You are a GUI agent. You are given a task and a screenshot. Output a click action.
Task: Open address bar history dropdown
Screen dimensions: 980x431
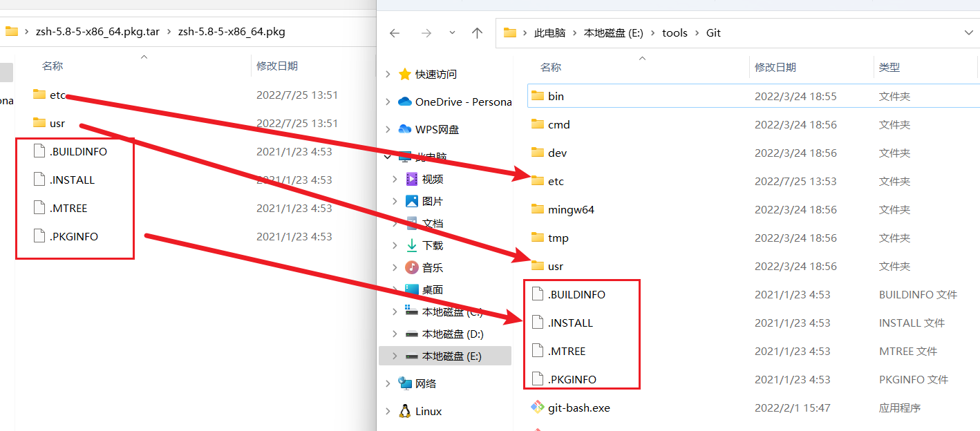(968, 32)
